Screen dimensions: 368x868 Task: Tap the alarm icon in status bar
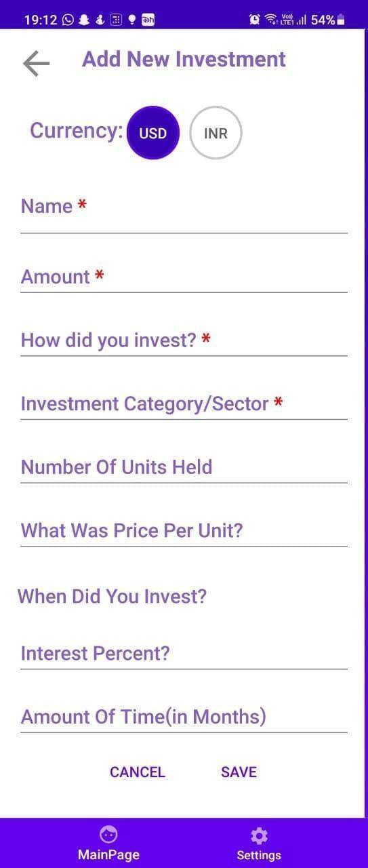point(255,20)
